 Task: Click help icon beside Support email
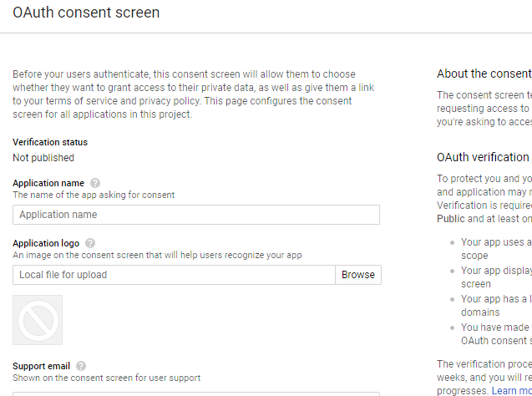tap(80, 366)
